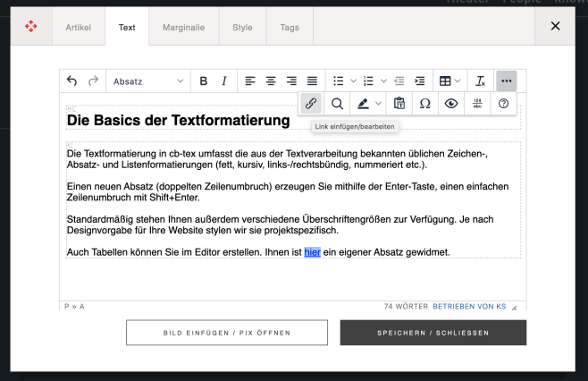
Task: Click the word count icon
Action: 478,103
